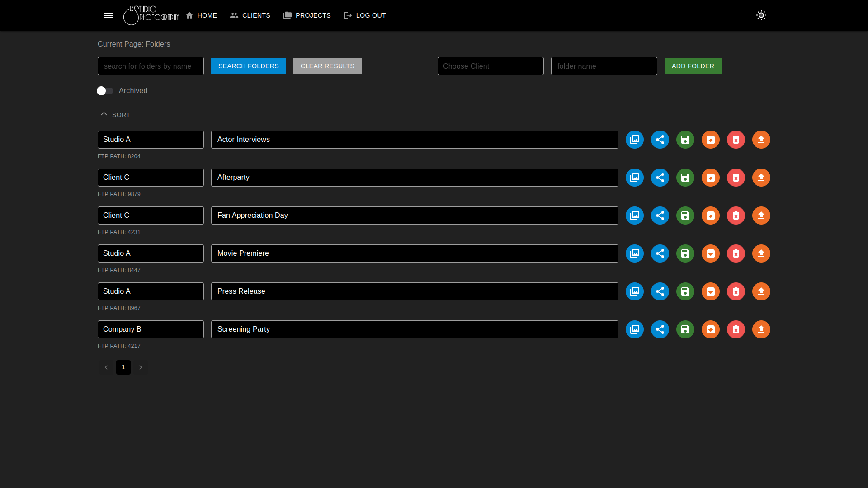Viewport: 868px width, 488px height.
Task: Open the hamburger navigation menu
Action: pos(108,15)
